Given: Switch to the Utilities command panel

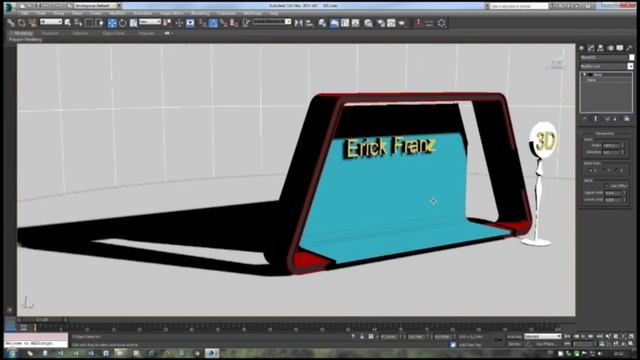Looking at the screenshot, I should click(x=629, y=48).
